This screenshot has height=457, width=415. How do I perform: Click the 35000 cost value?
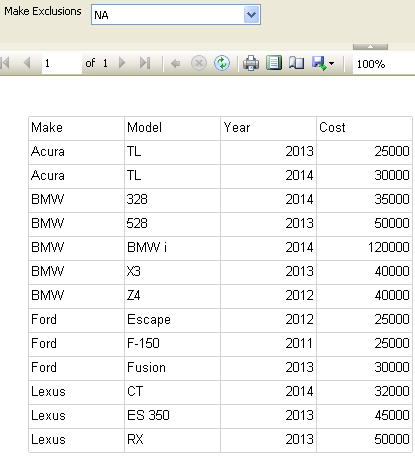point(392,199)
